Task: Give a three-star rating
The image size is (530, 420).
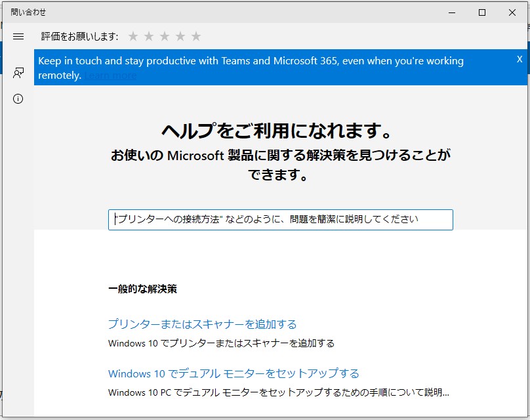Action: [165, 36]
